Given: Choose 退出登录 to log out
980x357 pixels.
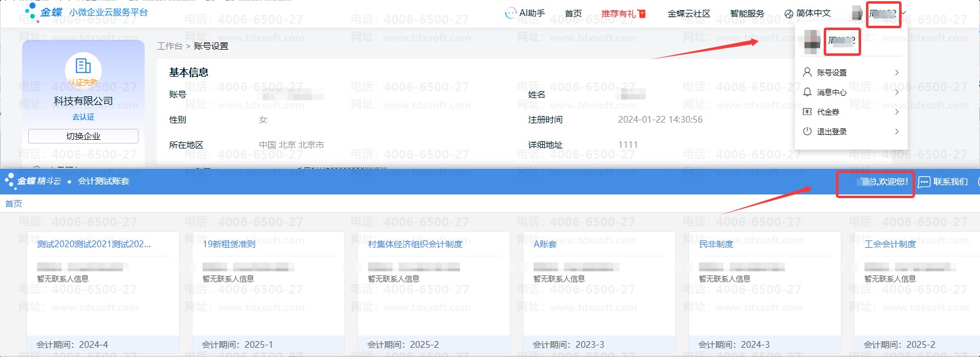Looking at the screenshot, I should [x=831, y=131].
